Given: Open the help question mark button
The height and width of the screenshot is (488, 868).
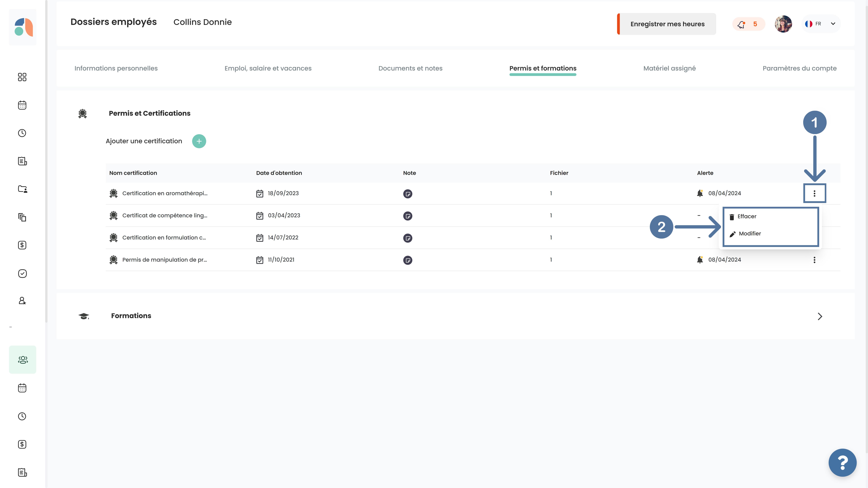Looking at the screenshot, I should pos(842,462).
